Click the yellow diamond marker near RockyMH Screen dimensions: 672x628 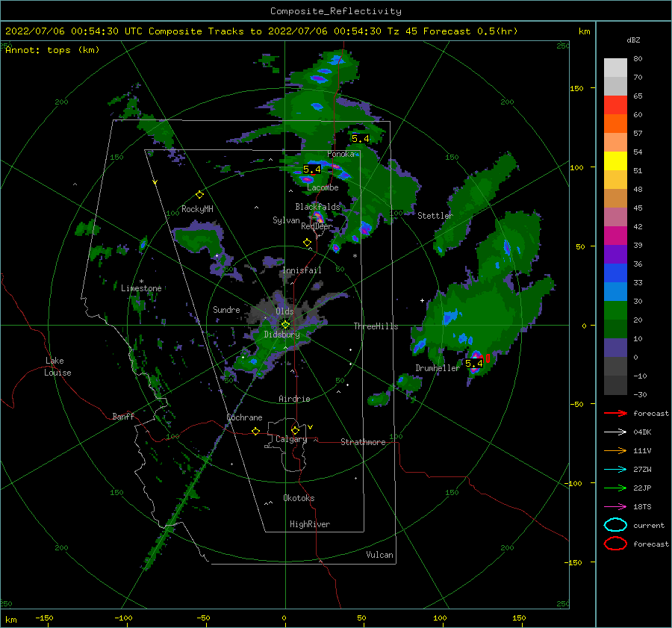[x=199, y=195]
